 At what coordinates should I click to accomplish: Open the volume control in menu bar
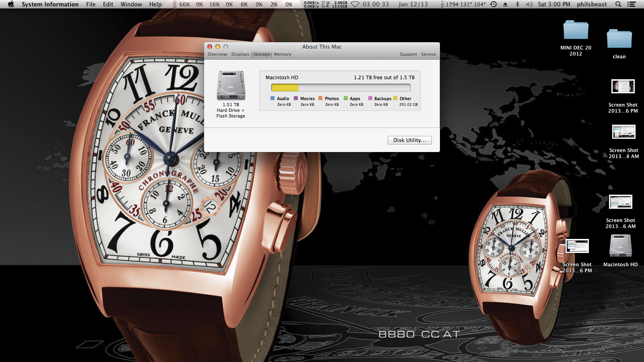tap(529, 4)
